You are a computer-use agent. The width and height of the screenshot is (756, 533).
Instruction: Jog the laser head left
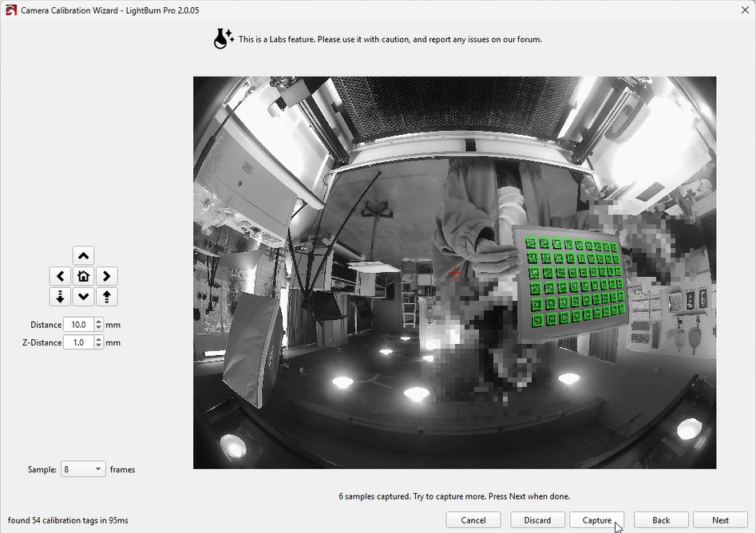pos(61,276)
